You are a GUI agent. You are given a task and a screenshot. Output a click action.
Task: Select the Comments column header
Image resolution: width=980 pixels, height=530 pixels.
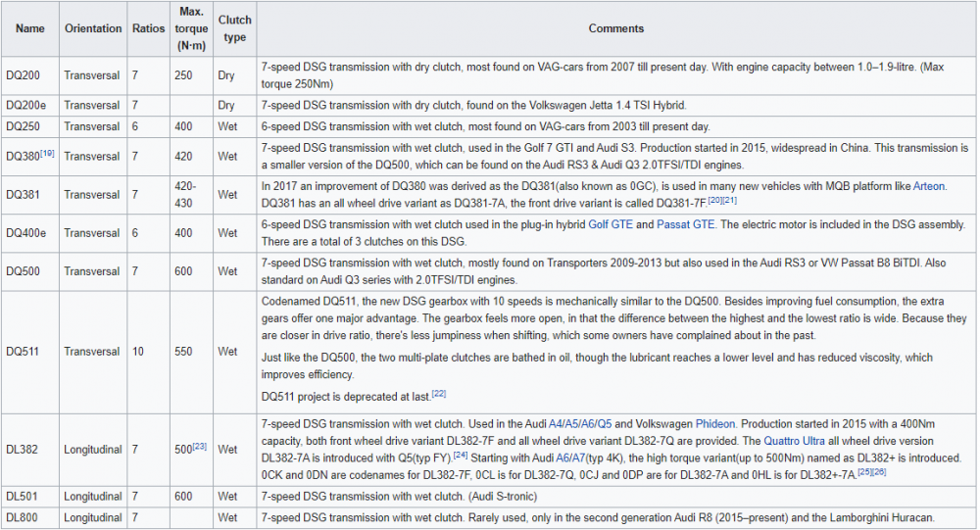pyautogui.click(x=616, y=28)
